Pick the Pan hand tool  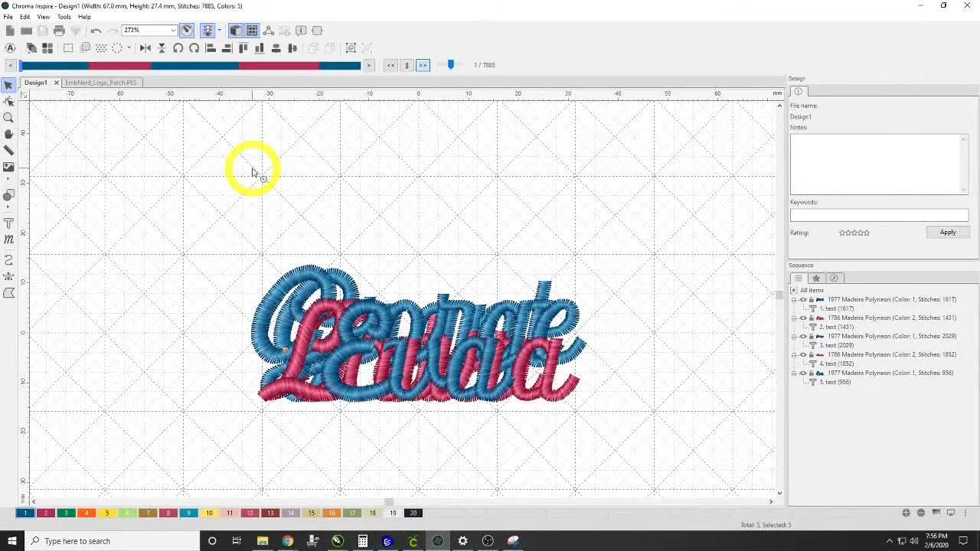click(x=8, y=134)
